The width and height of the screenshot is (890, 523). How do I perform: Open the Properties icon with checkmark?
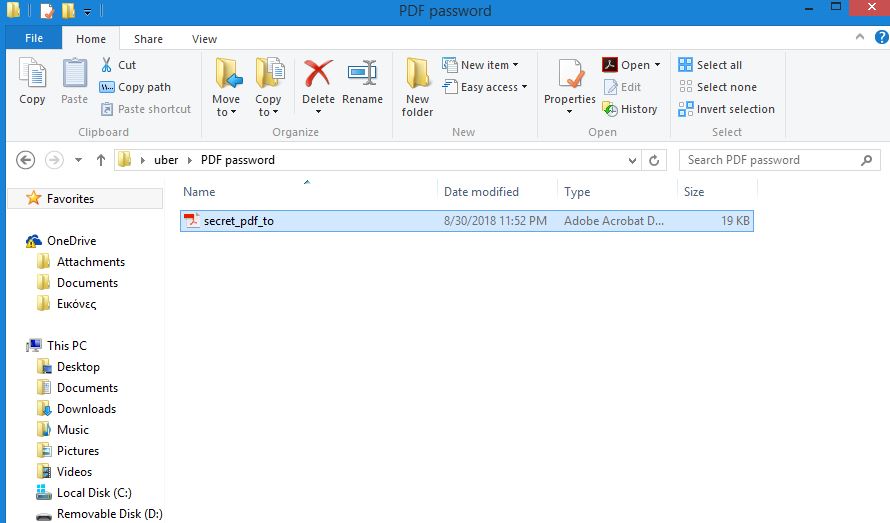[570, 74]
